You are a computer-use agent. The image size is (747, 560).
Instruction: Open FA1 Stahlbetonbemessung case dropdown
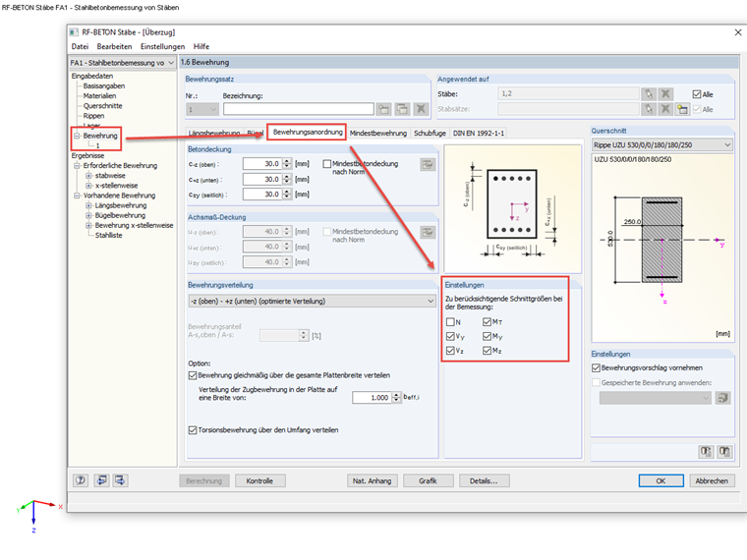[x=123, y=63]
